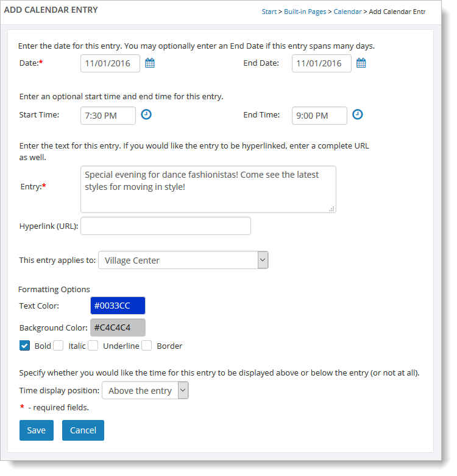
Task: Open the Background Color swatch #C4C4C4
Action: pos(118,327)
